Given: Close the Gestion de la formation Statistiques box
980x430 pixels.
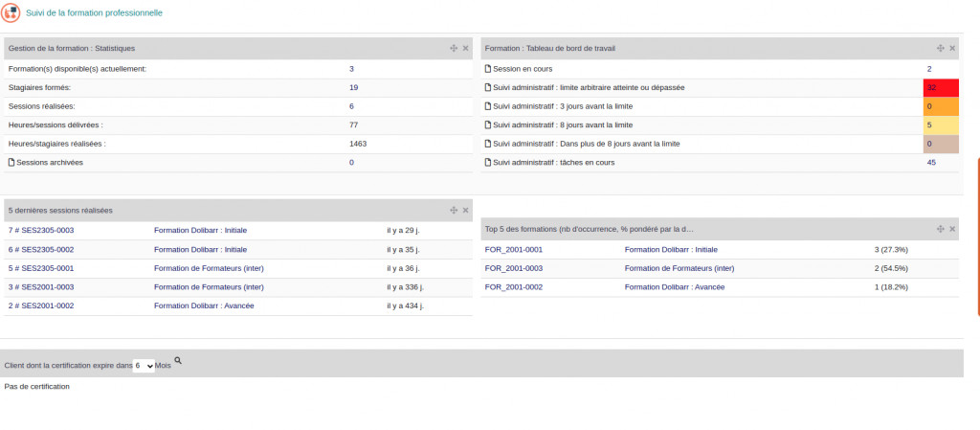Looking at the screenshot, I should [x=466, y=48].
